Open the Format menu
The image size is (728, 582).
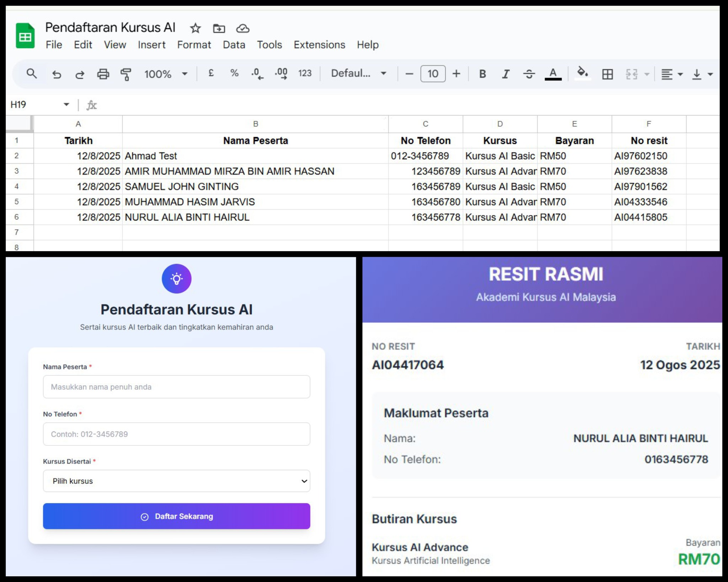coord(194,45)
